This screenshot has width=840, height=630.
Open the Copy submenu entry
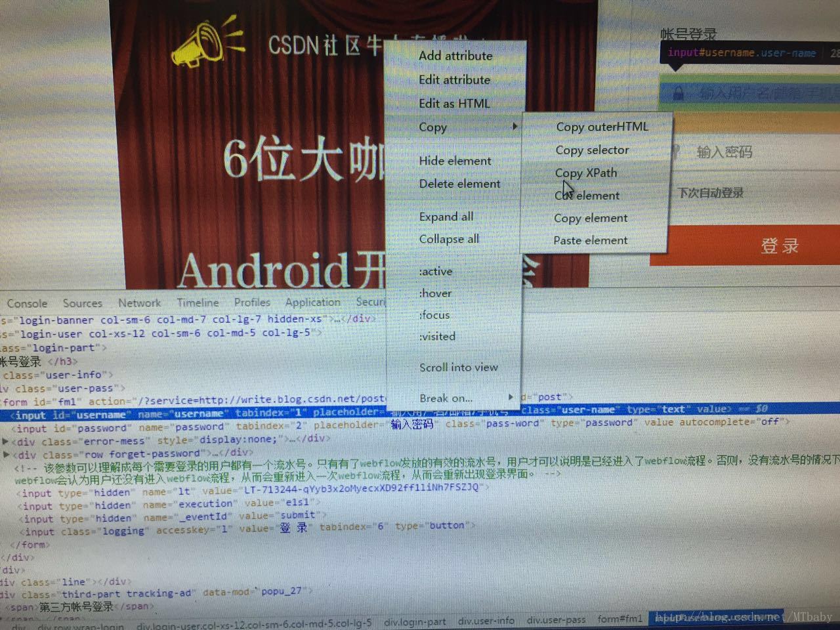[432, 127]
